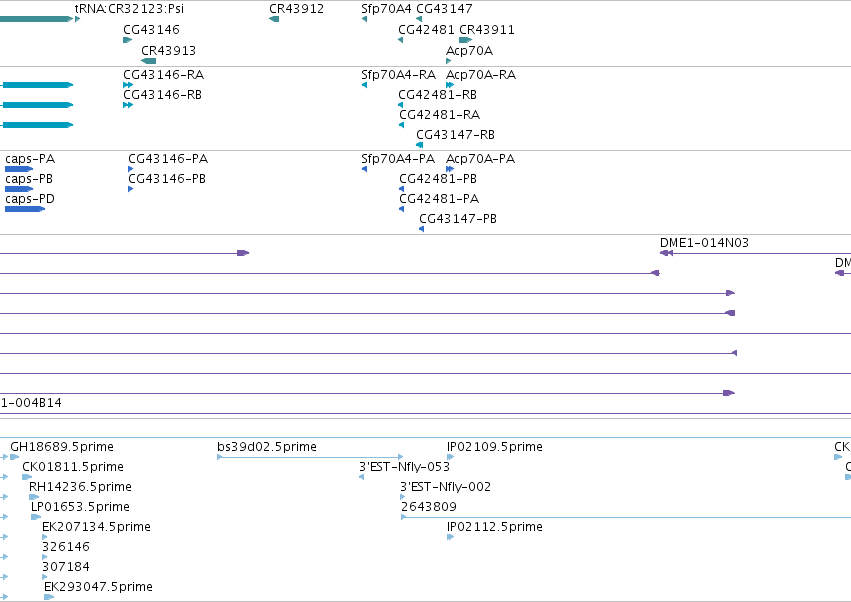This screenshot has height=602, width=851.
Task: Select transcript CG43146-RB
Action: 162,94
